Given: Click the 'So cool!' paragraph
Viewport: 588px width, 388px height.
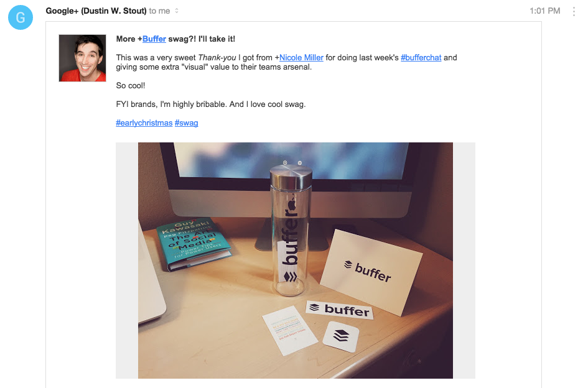Looking at the screenshot, I should (131, 85).
